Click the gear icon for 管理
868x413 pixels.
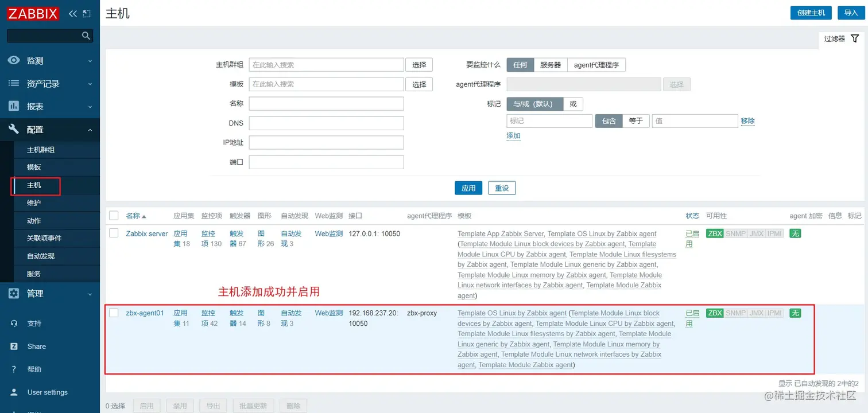click(14, 294)
